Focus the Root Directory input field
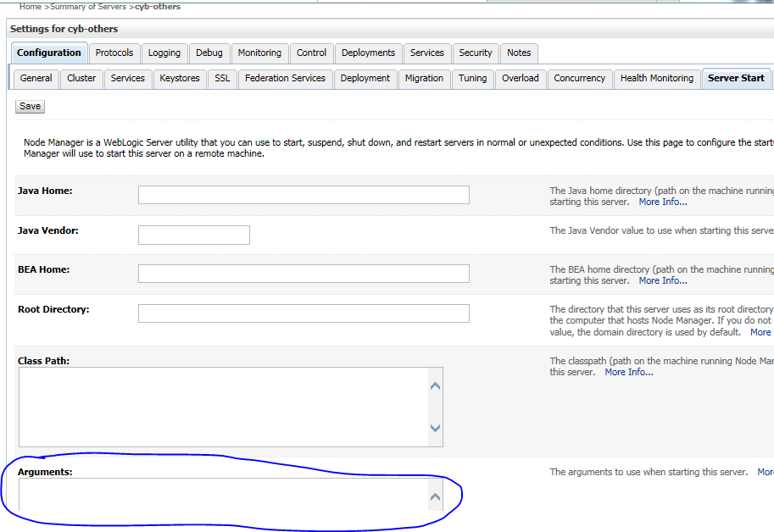774x532 pixels. 303,313
